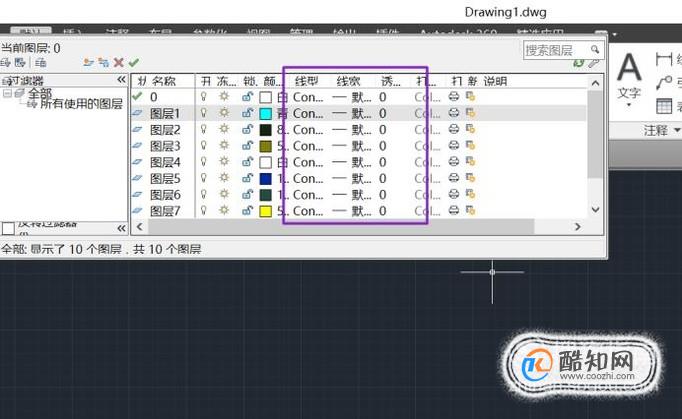Click the plot printer icon for layer 0
The image size is (682, 419).
(454, 97)
